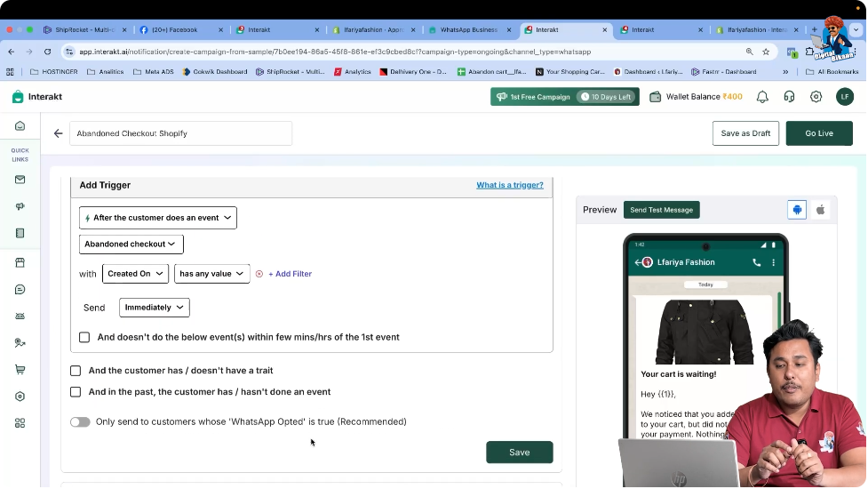Viewport: 868px width, 489px height.
Task: Switch to the Facebook browser tab
Action: coord(181,30)
